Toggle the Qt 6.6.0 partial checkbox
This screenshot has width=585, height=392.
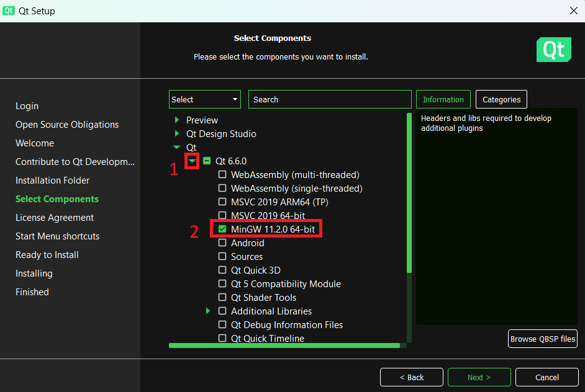(x=207, y=161)
